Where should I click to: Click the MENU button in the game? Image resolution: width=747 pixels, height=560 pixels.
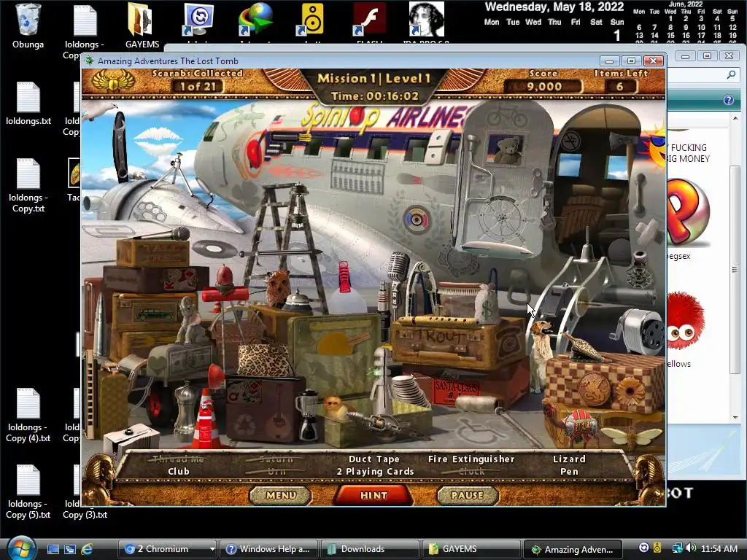281,495
